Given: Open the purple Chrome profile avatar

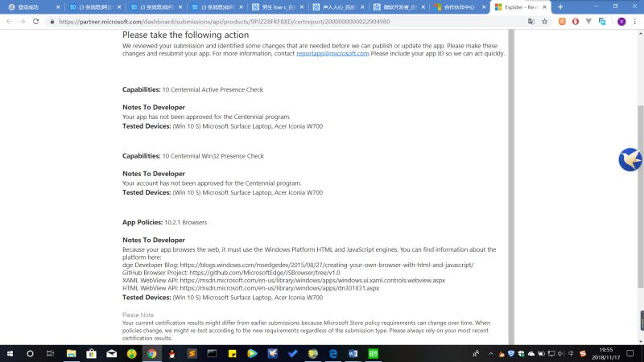Looking at the screenshot, I should 621,22.
